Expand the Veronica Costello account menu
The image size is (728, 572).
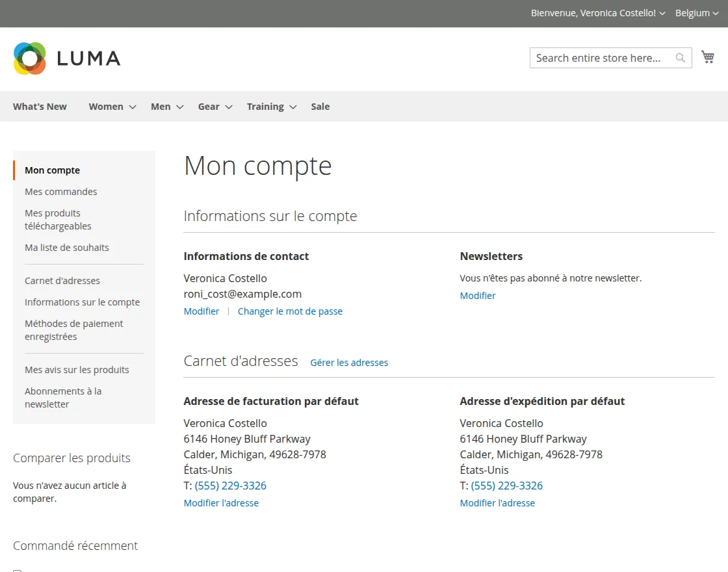[x=662, y=13]
